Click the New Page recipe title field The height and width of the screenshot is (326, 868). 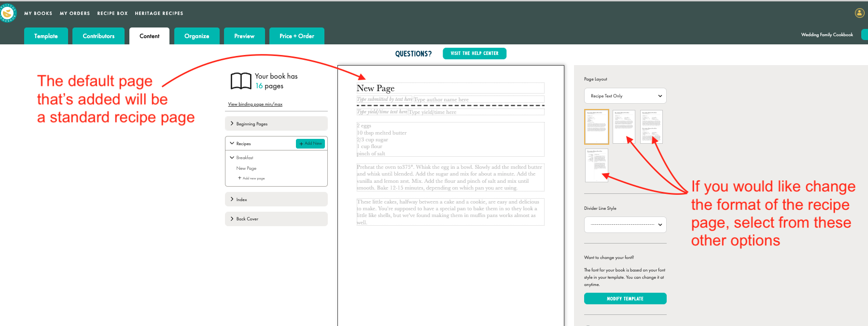[450, 88]
